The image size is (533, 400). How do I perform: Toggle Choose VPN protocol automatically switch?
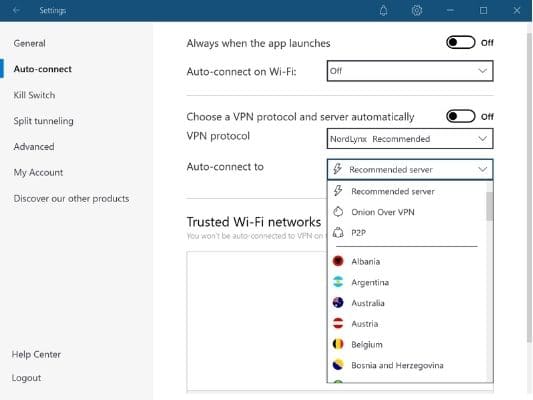click(460, 116)
